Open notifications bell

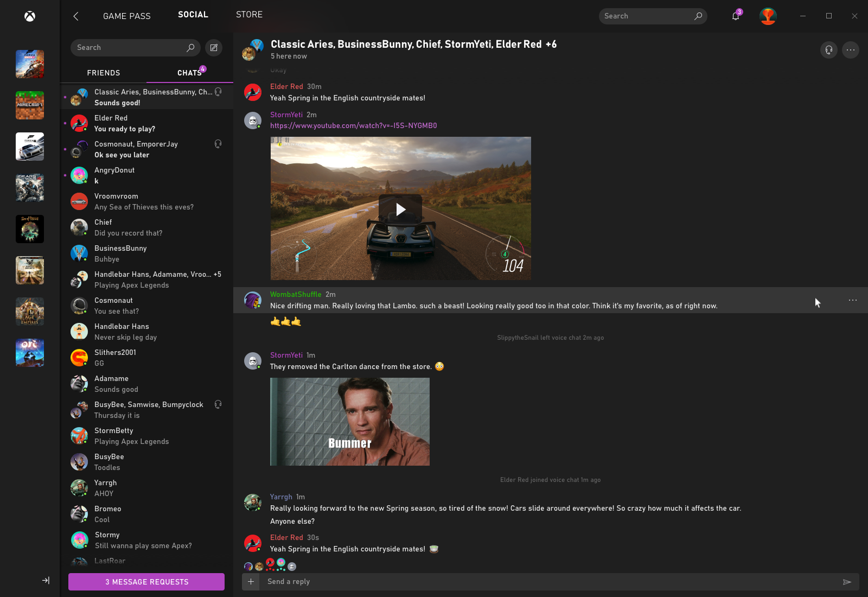736,16
